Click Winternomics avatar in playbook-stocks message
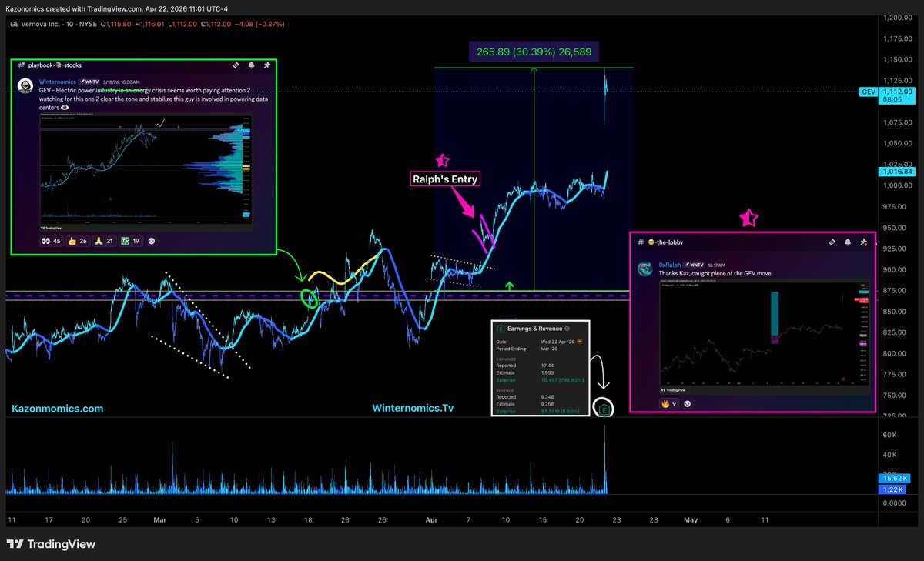The height and width of the screenshot is (561, 924). point(25,85)
